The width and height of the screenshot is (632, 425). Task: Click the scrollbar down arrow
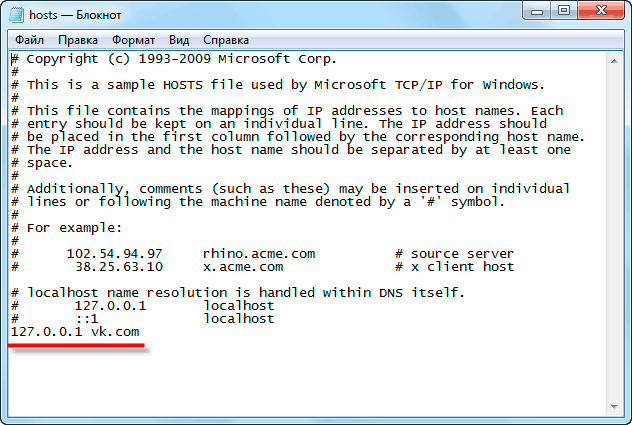click(x=614, y=406)
